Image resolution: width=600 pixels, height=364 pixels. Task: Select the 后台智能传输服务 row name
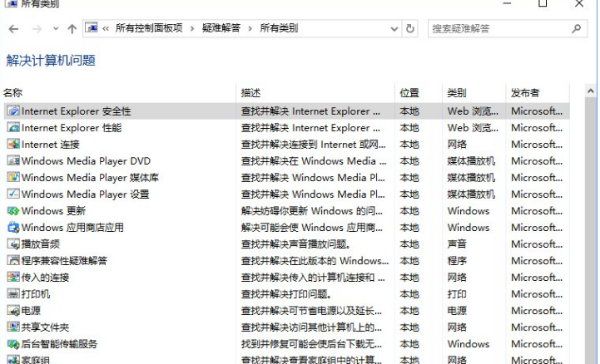pyautogui.click(x=59, y=344)
